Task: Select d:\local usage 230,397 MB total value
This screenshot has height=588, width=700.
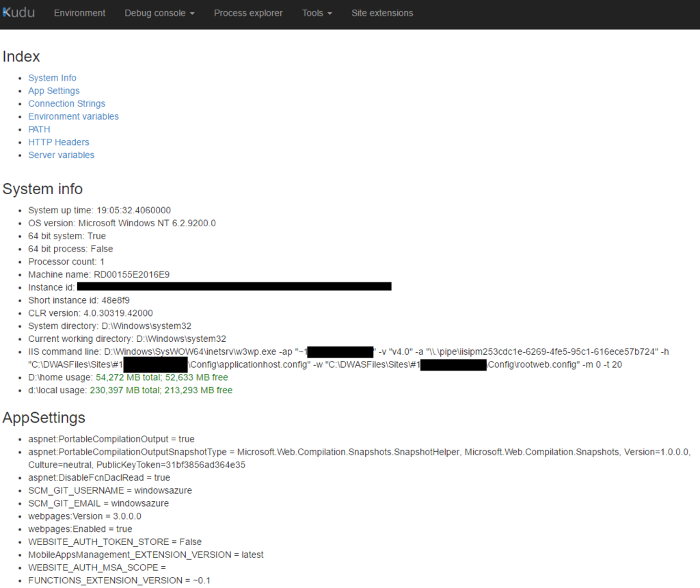Action: 161,390
